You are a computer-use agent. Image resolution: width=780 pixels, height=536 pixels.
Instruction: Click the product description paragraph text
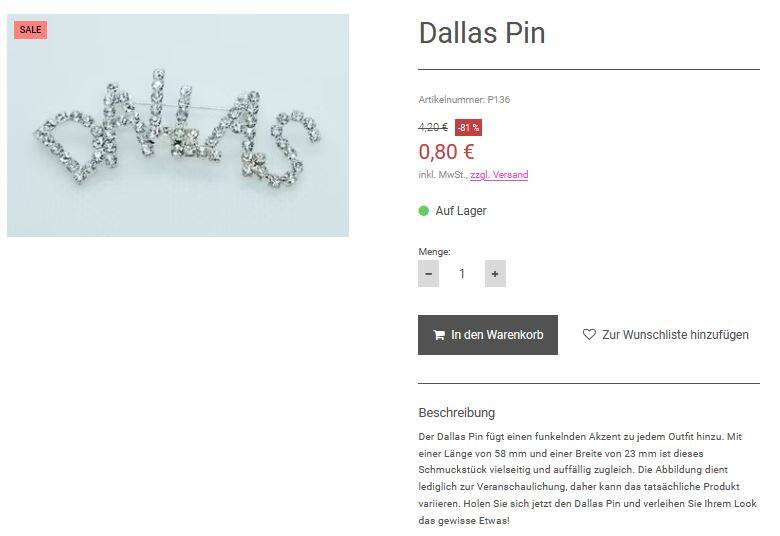pyautogui.click(x=587, y=478)
